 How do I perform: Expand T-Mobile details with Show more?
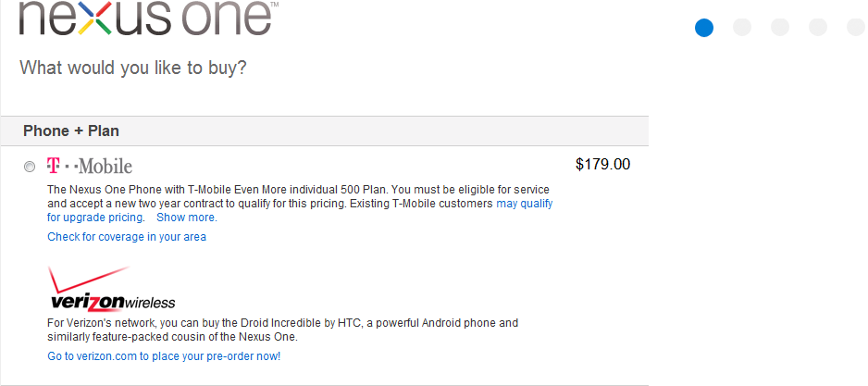point(186,218)
